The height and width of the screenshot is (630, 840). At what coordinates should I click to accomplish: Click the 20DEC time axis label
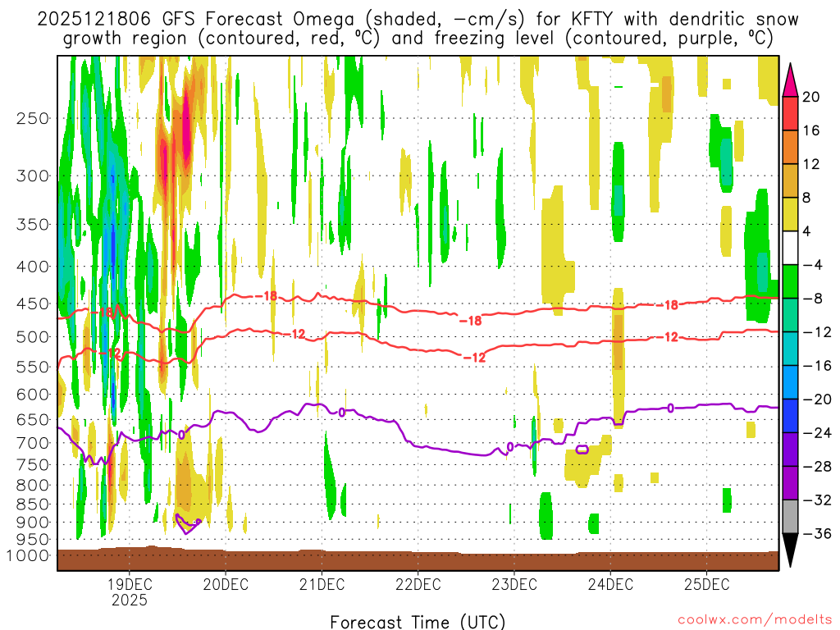(x=226, y=584)
